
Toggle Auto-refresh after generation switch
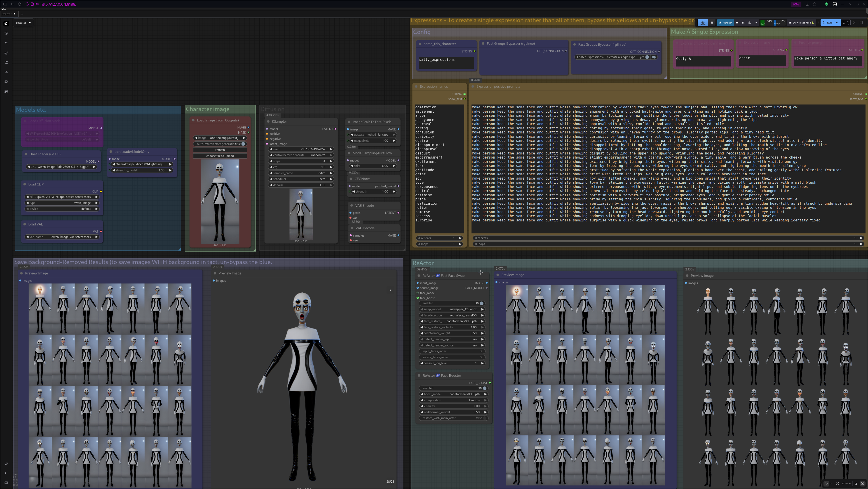coord(243,144)
